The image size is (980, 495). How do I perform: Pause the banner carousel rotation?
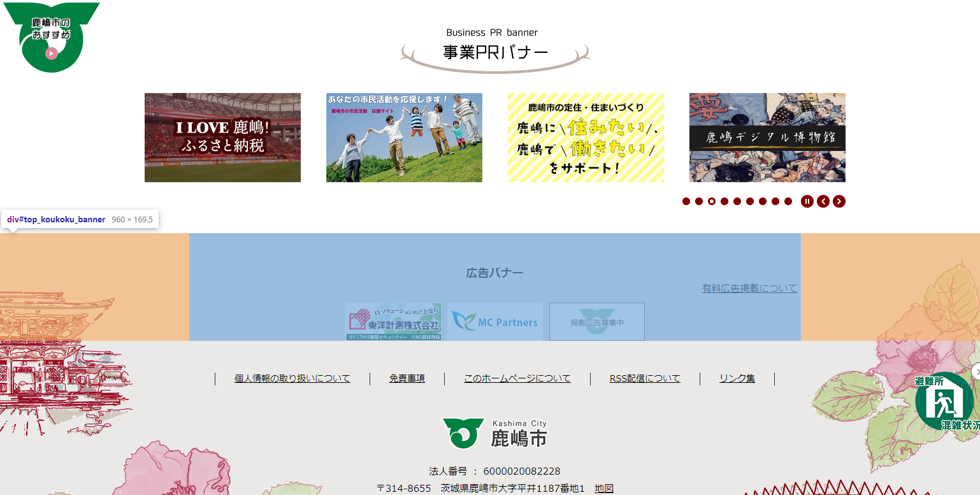click(807, 201)
